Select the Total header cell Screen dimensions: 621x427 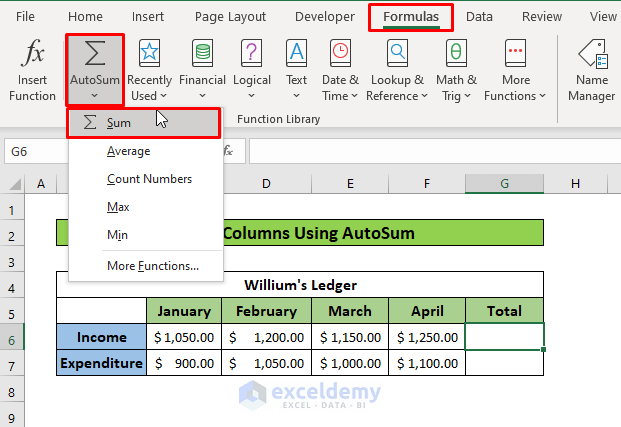tap(505, 311)
